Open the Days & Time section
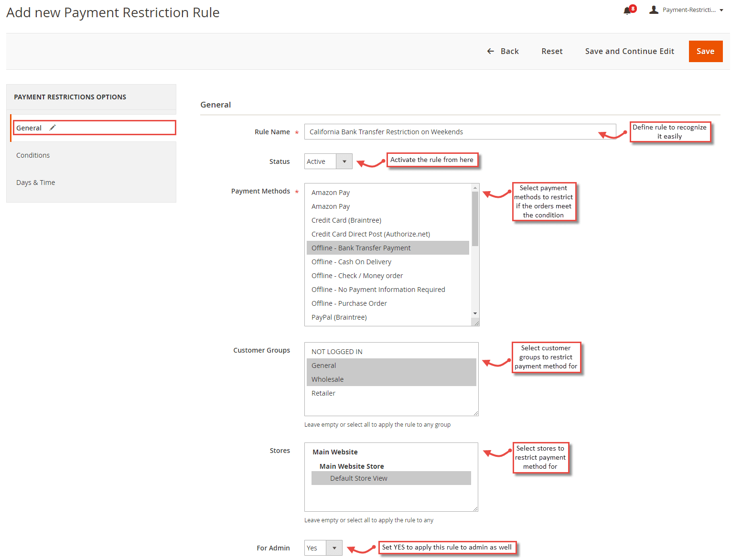731x560 pixels. pyautogui.click(x=35, y=182)
